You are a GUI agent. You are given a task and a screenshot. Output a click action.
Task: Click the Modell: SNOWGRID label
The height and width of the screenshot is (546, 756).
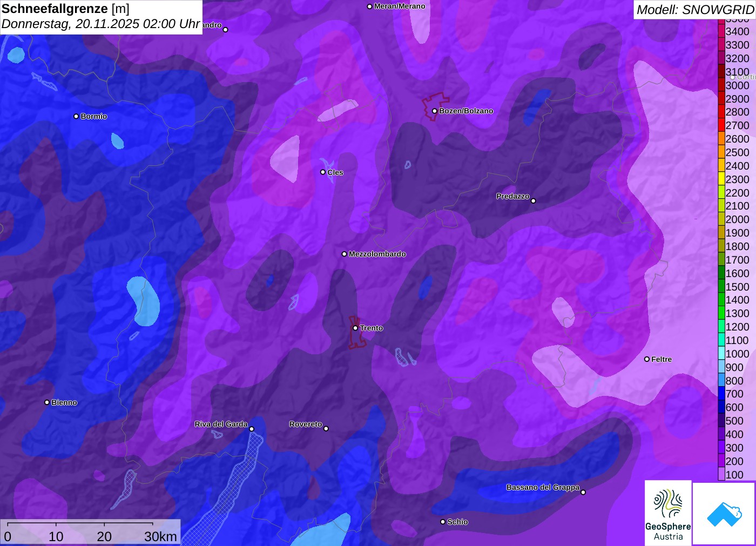(695, 9)
